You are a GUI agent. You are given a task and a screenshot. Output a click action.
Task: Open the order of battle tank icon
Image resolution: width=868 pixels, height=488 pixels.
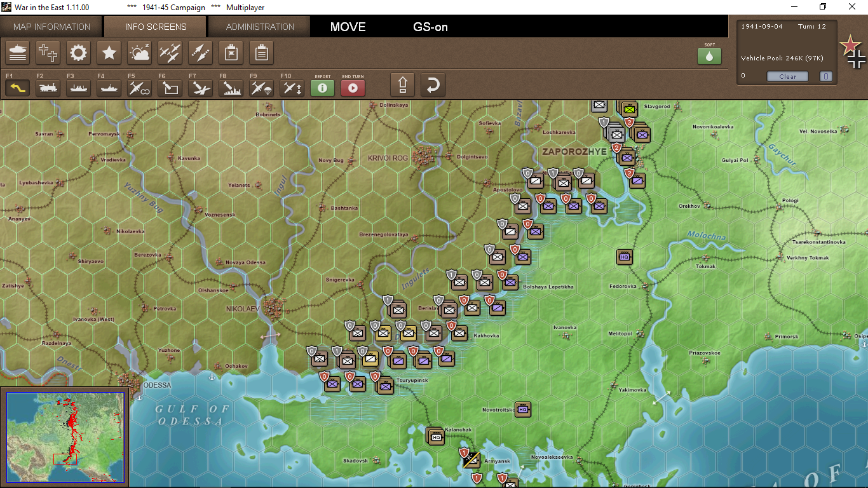tap(17, 53)
